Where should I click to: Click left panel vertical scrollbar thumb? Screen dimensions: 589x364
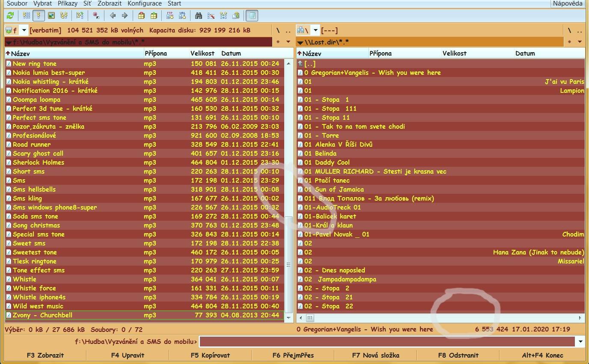(x=289, y=265)
